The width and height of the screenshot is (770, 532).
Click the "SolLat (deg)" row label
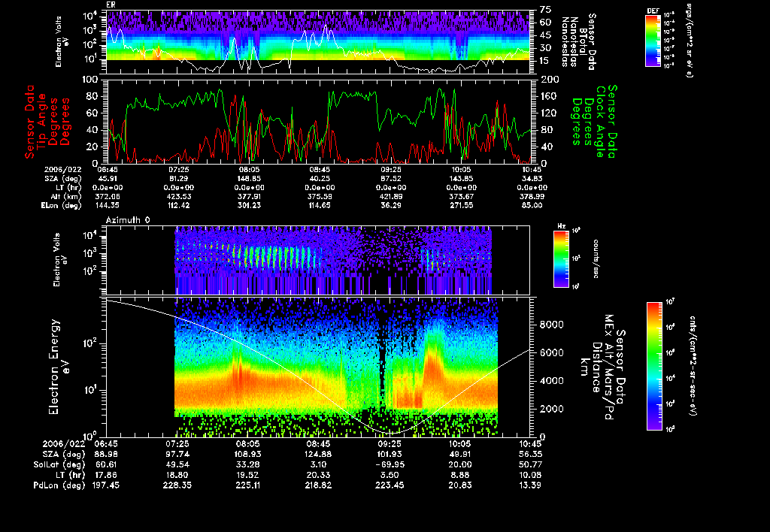point(59,464)
